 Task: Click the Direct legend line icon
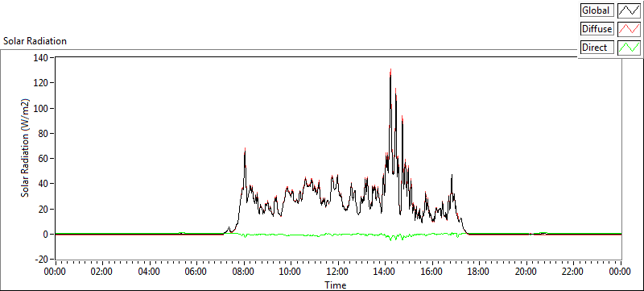tap(629, 48)
